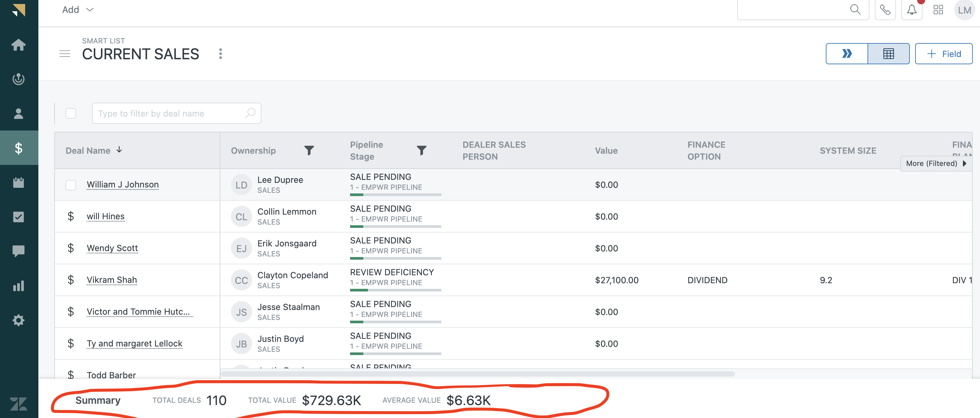Switch to table grid view
Screen dimensions: 980x418
[x=888, y=54]
